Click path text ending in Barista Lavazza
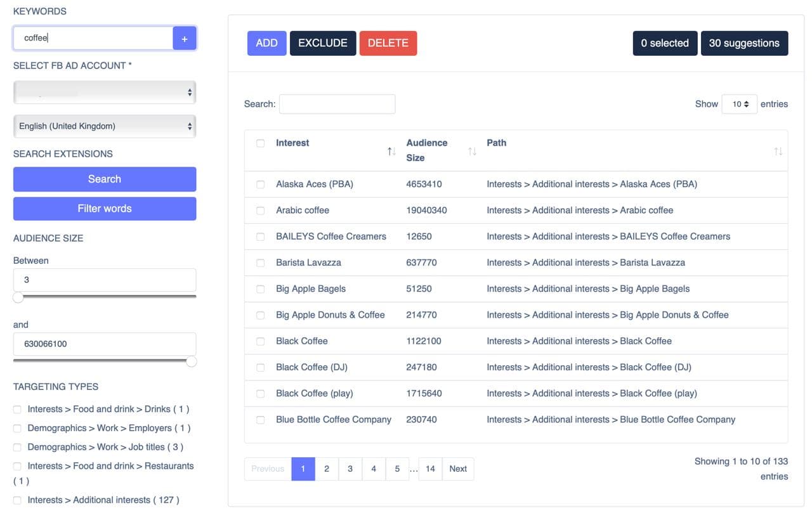 [x=586, y=263]
